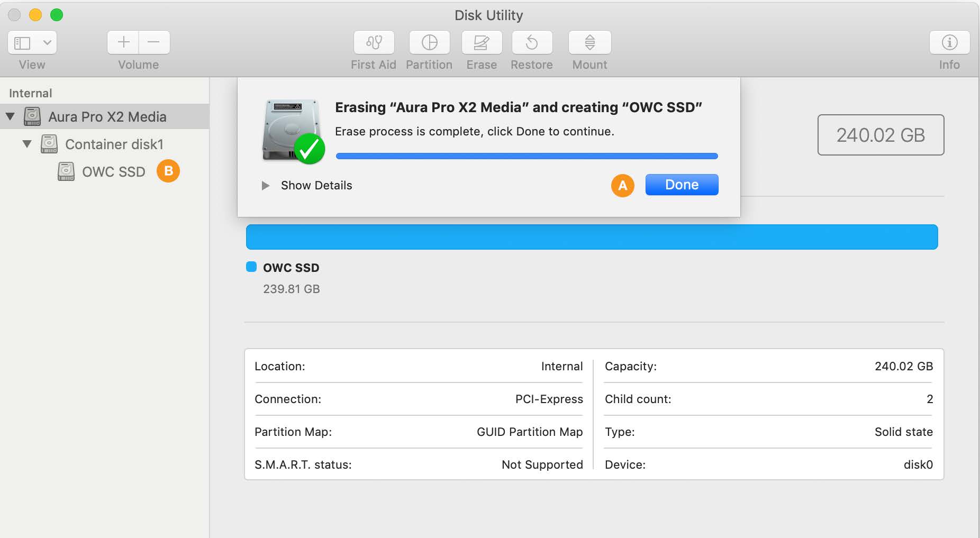Open the Info inspector icon
The width and height of the screenshot is (980, 538).
pos(949,42)
